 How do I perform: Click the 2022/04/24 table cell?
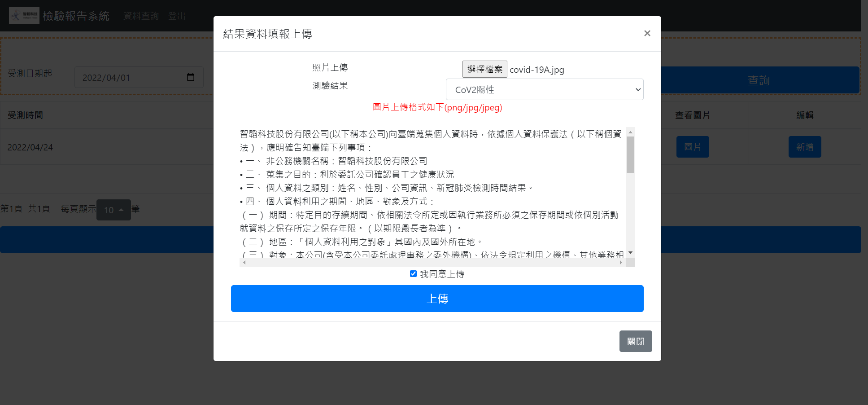pos(30,147)
